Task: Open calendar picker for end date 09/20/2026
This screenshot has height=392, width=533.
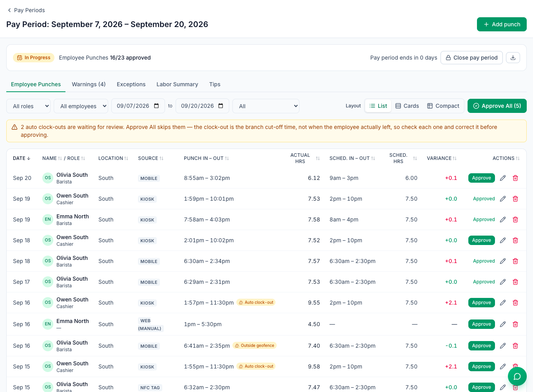Action: 221,106
